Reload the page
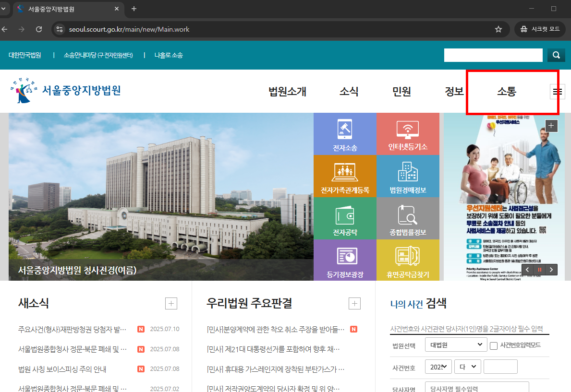 (x=39, y=29)
